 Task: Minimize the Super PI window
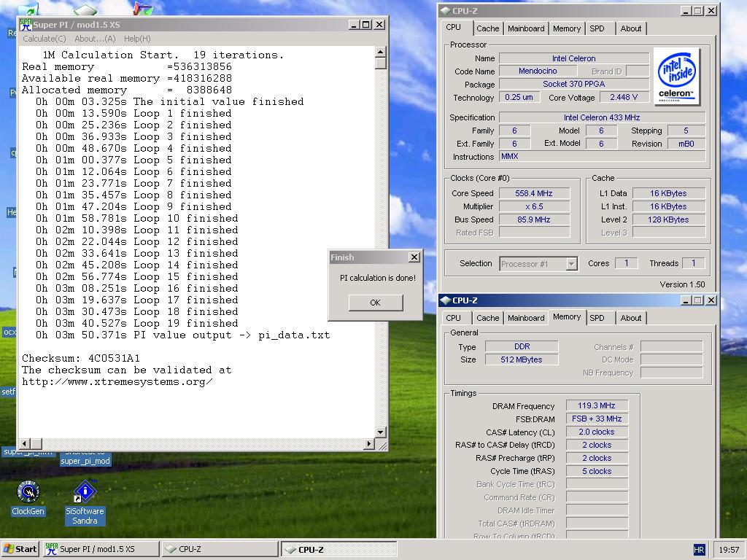(354, 25)
